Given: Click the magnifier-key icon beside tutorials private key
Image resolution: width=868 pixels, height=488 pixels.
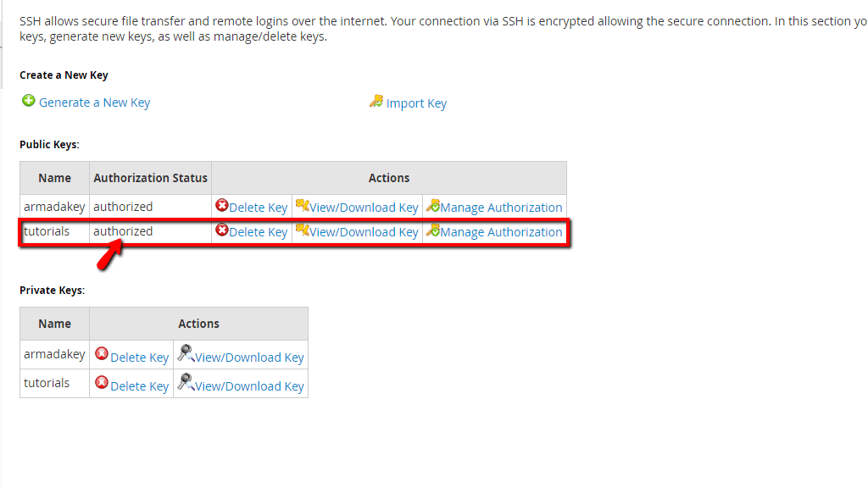Looking at the screenshot, I should click(x=185, y=383).
